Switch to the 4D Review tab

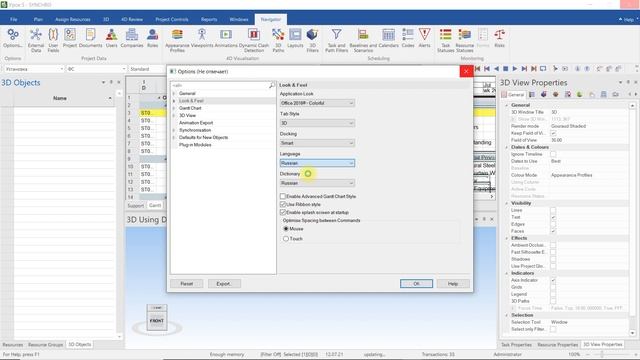click(x=132, y=19)
